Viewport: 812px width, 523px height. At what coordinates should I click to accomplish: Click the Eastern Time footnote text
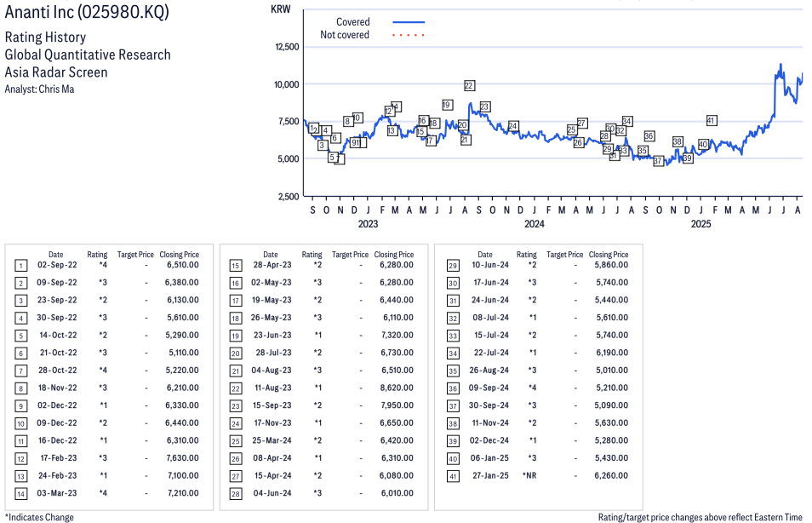(x=778, y=517)
